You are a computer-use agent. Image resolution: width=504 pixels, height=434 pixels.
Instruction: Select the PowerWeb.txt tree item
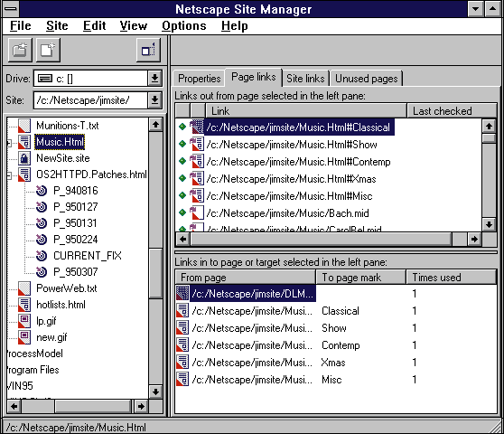pyautogui.click(x=67, y=288)
